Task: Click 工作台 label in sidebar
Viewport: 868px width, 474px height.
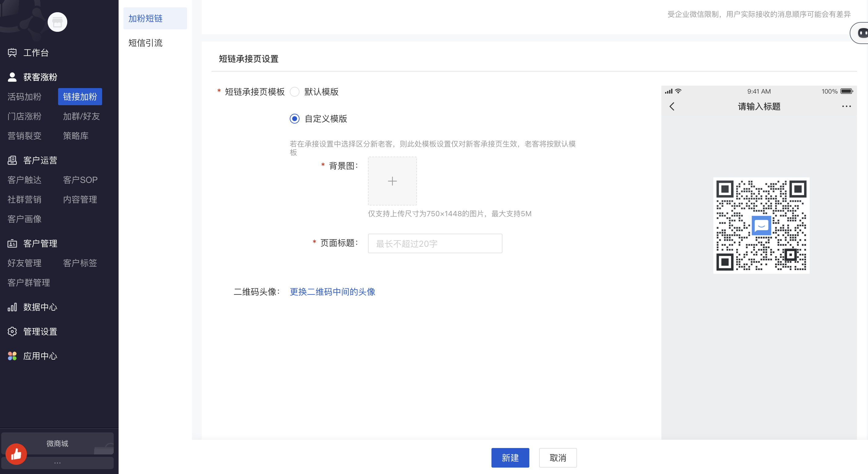Action: pos(36,53)
